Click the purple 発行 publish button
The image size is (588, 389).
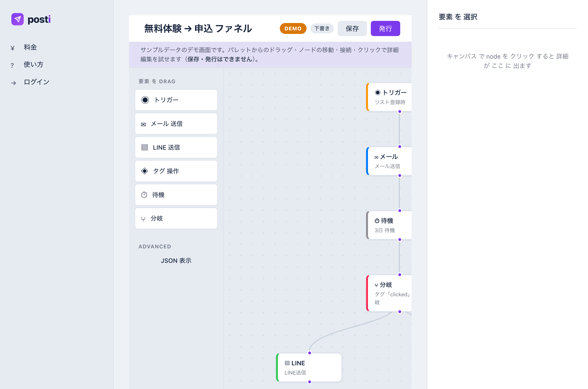(x=385, y=28)
